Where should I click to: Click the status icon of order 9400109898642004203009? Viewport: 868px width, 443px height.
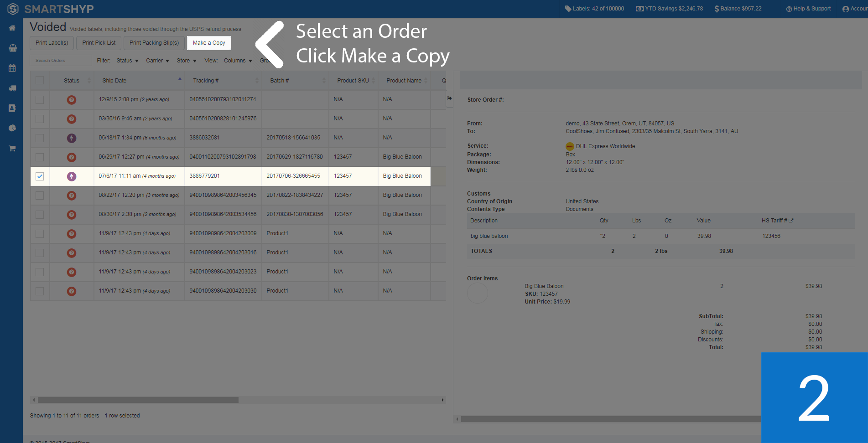72,234
